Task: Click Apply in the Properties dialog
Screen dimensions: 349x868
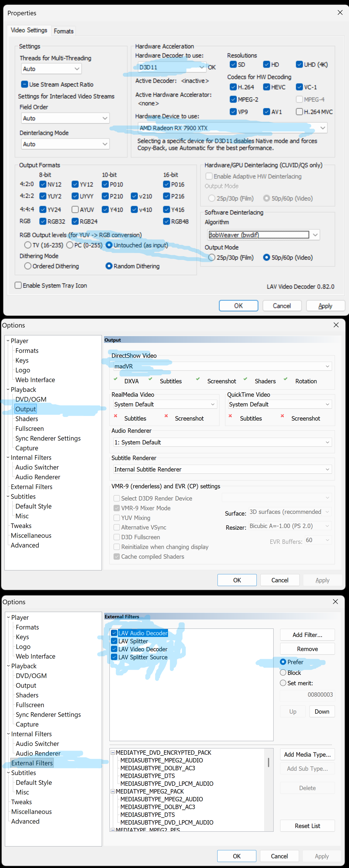Action: click(325, 306)
